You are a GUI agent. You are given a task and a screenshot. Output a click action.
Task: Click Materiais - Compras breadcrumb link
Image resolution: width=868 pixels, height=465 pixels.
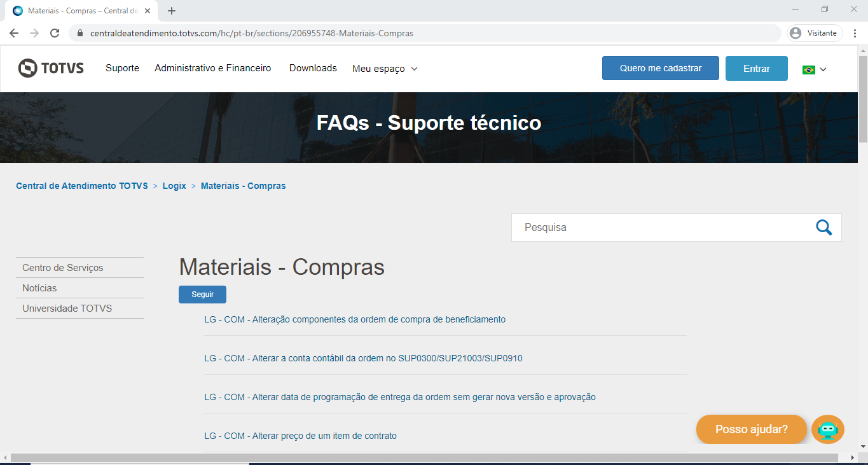[244, 186]
